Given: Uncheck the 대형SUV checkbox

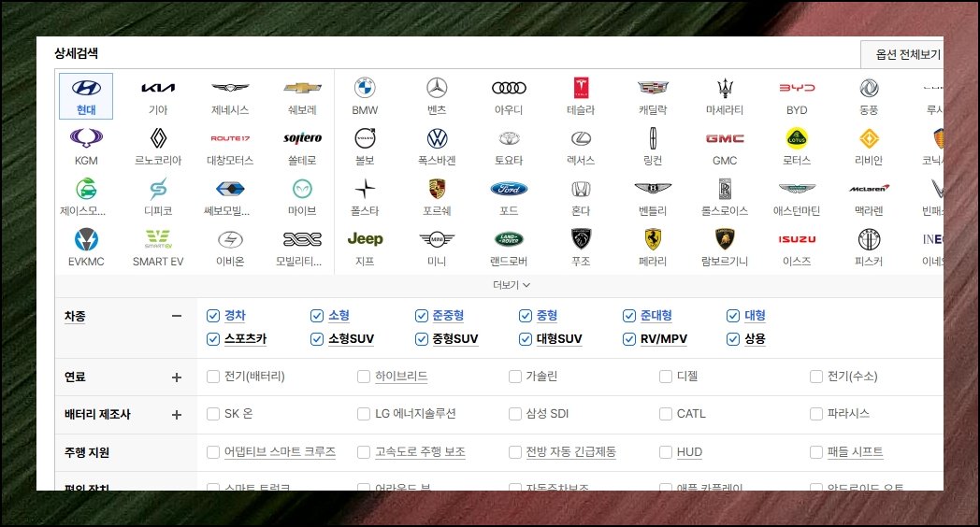Looking at the screenshot, I should coord(525,339).
